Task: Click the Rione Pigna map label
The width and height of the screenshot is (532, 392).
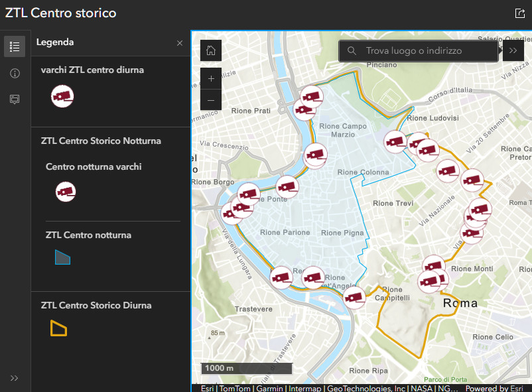Action: pyautogui.click(x=342, y=233)
